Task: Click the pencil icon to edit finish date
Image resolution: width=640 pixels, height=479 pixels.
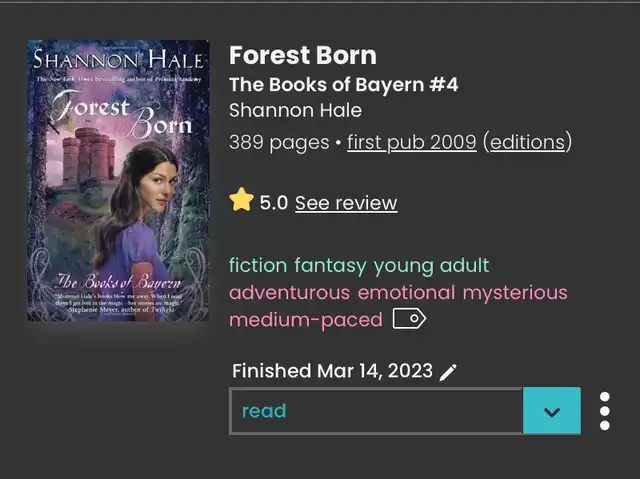Action: click(448, 372)
